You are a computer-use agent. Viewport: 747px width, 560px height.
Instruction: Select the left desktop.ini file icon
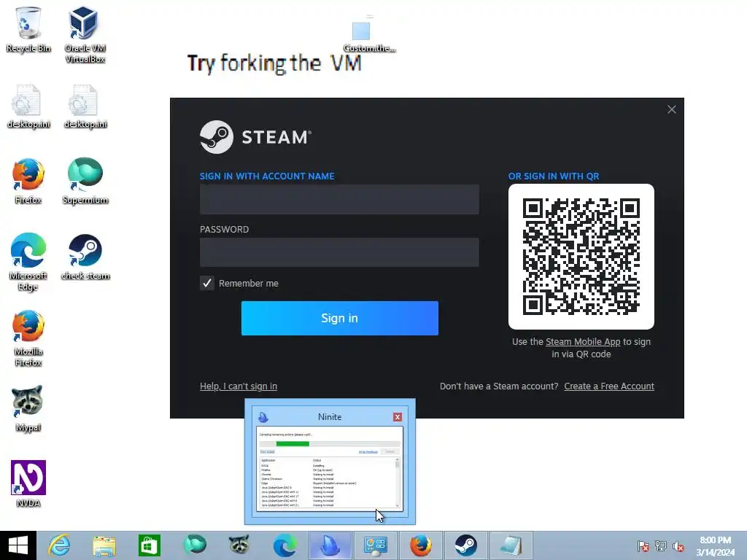tap(28, 106)
